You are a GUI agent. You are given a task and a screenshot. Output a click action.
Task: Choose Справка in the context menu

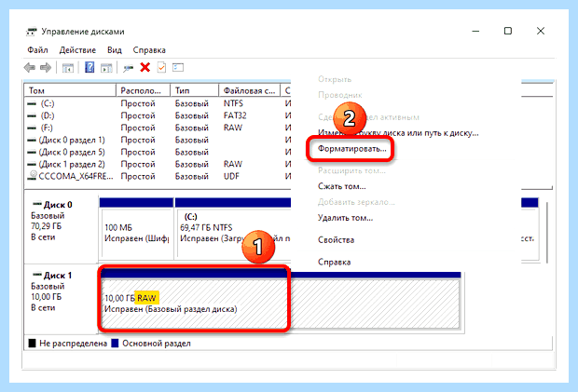pyautogui.click(x=335, y=262)
